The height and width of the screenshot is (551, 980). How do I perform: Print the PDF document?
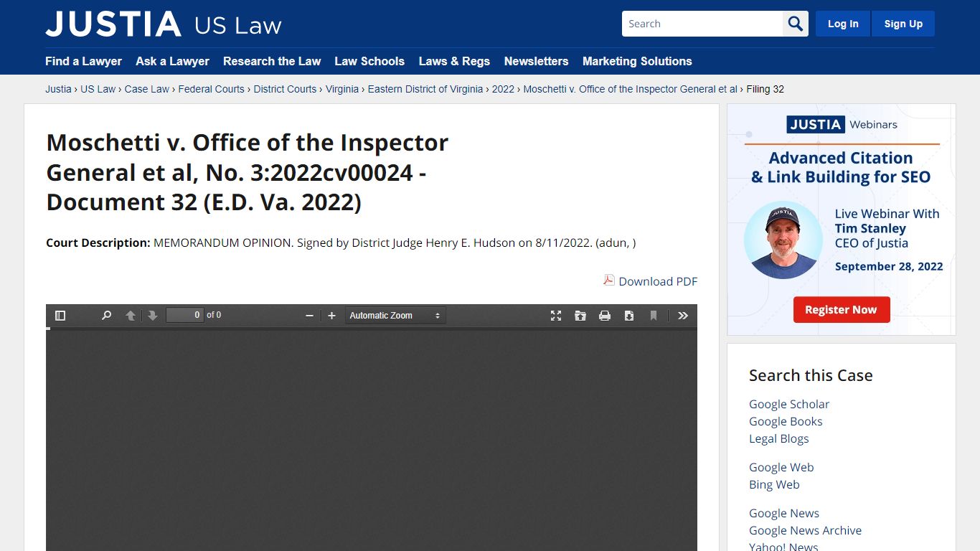(x=605, y=316)
